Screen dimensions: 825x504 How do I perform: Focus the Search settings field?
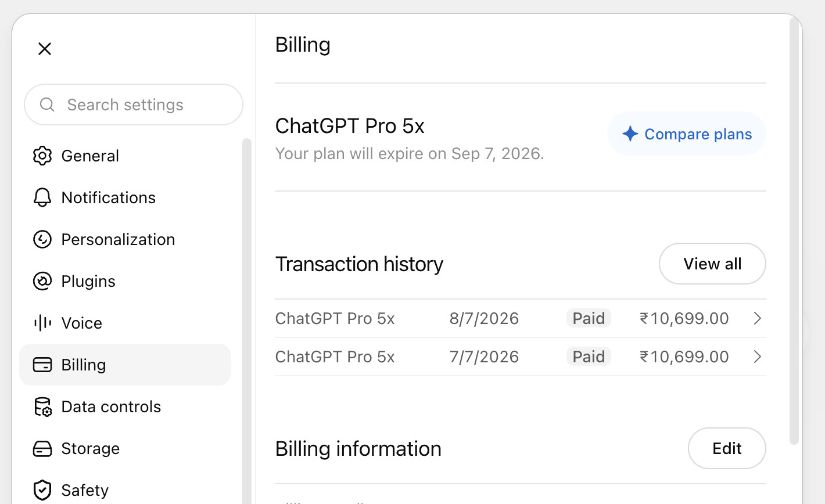(x=134, y=105)
